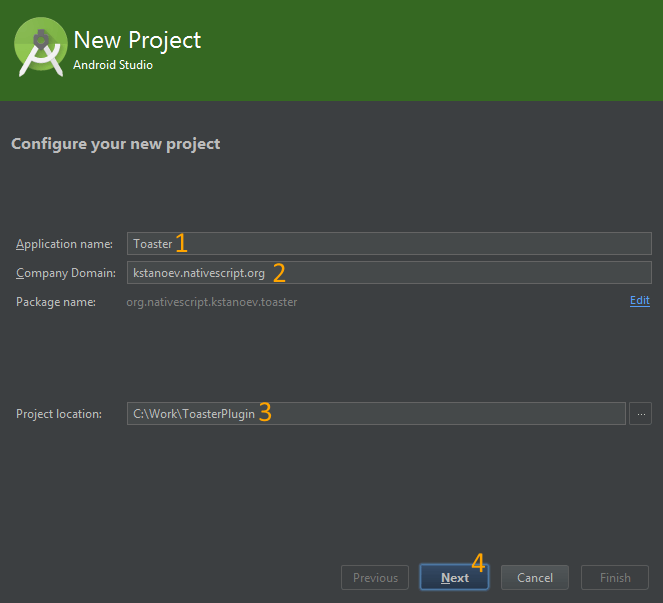Click the orange number 4 annotation marker
The image size is (663, 603).
point(478,562)
